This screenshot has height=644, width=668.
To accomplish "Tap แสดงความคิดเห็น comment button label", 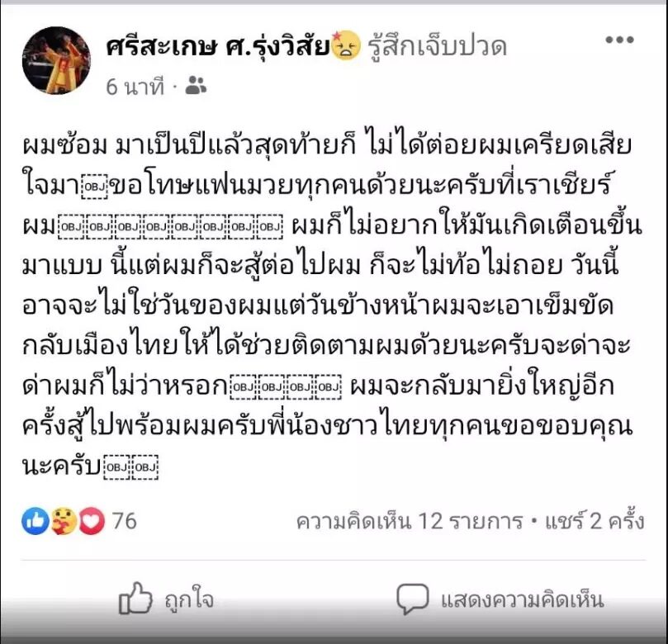I will click(523, 600).
